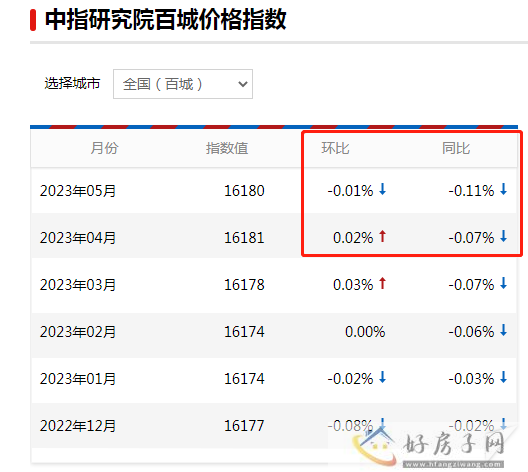Click the -0.02% month-on-month value in 2023年01月 row
528x472 pixels.
(350, 379)
